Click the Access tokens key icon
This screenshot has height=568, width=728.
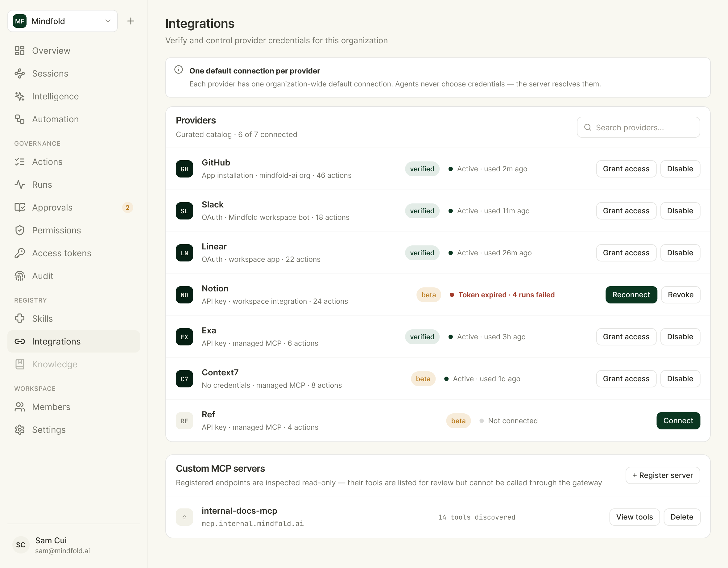pyautogui.click(x=20, y=253)
